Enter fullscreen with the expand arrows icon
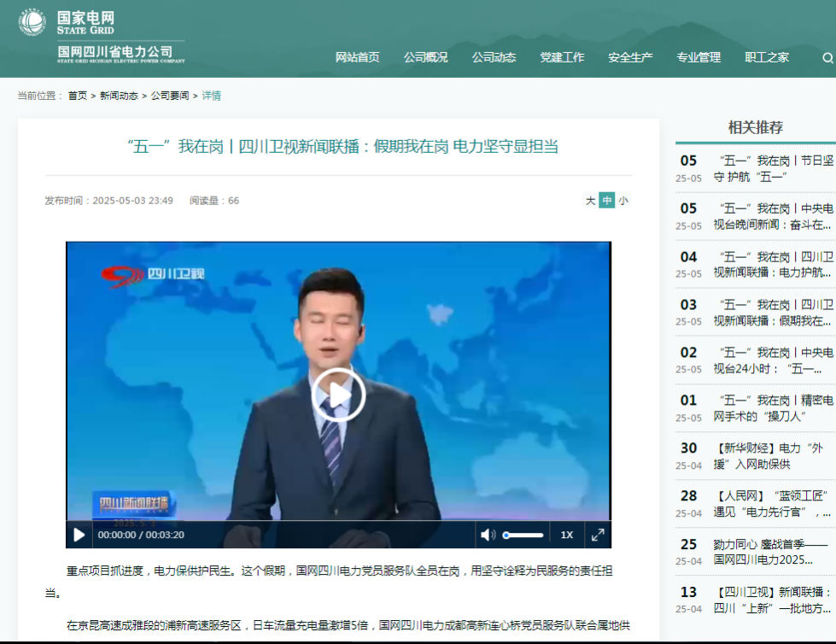Screen dimensions: 836x644 pyautogui.click(x=598, y=535)
